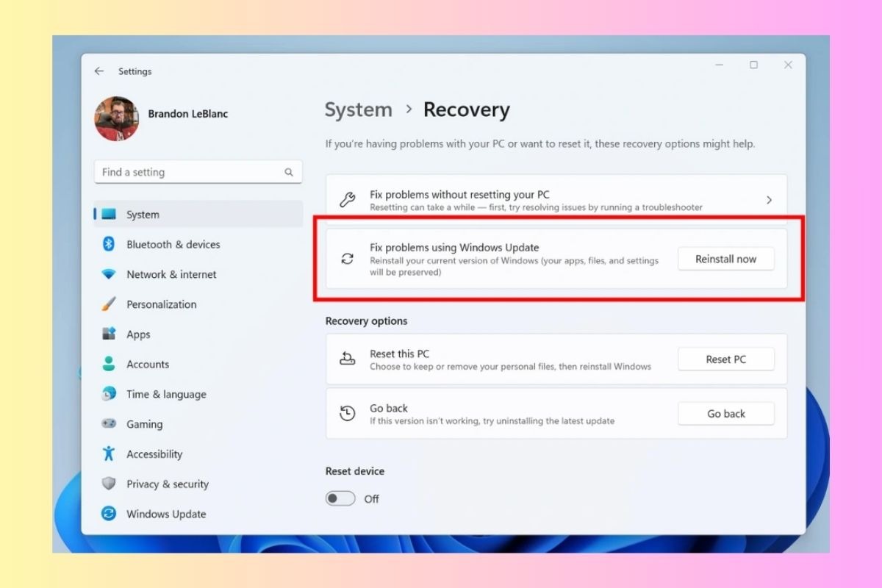Toggle the Reset device switch
Viewport: 882px width, 588px height.
click(x=340, y=499)
